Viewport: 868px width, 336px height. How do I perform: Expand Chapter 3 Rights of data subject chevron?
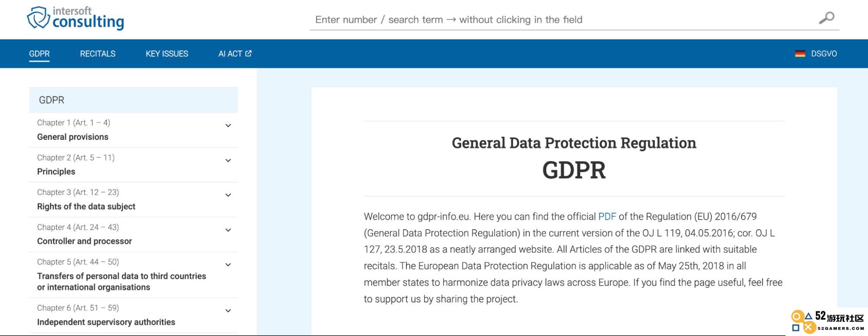pos(228,195)
